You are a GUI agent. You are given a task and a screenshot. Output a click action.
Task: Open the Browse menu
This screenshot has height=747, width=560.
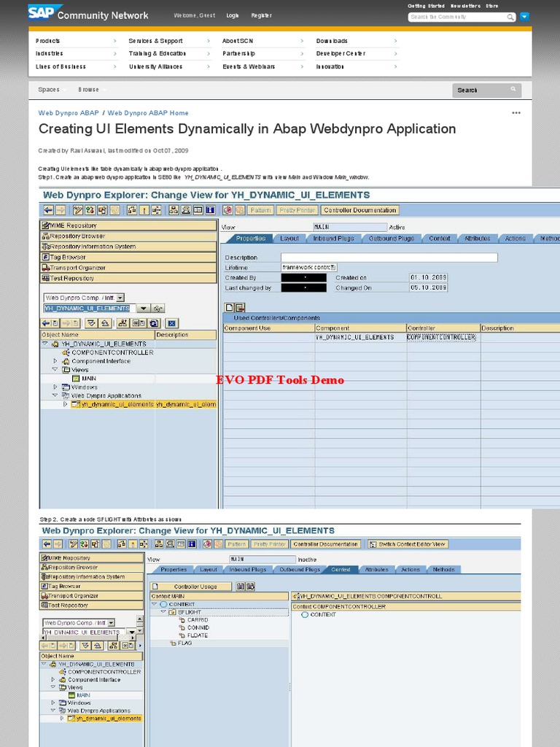88,90
